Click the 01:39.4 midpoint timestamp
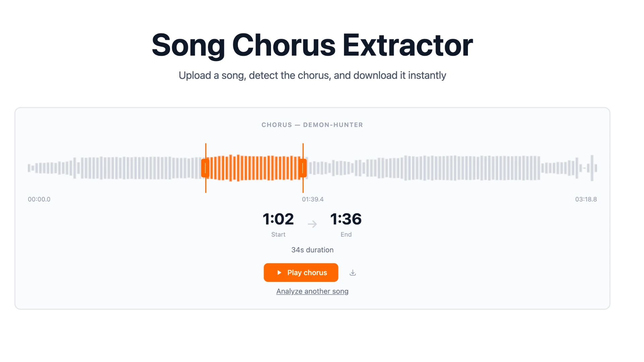Image resolution: width=644 pixels, height=362 pixels. [313, 199]
